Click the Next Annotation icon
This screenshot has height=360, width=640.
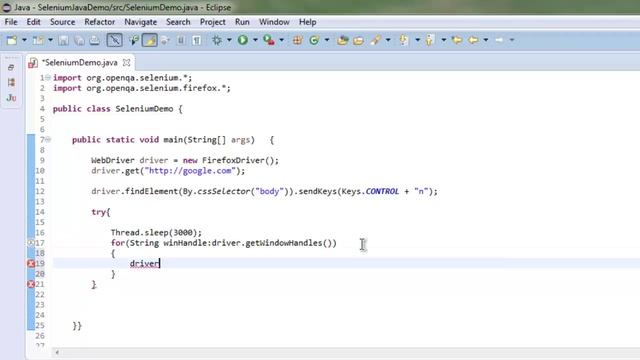click(404, 40)
